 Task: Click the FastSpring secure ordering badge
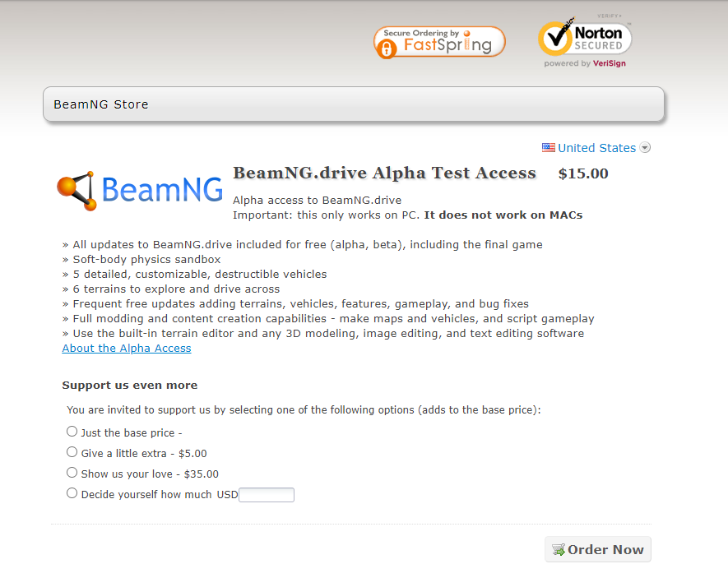click(x=439, y=42)
